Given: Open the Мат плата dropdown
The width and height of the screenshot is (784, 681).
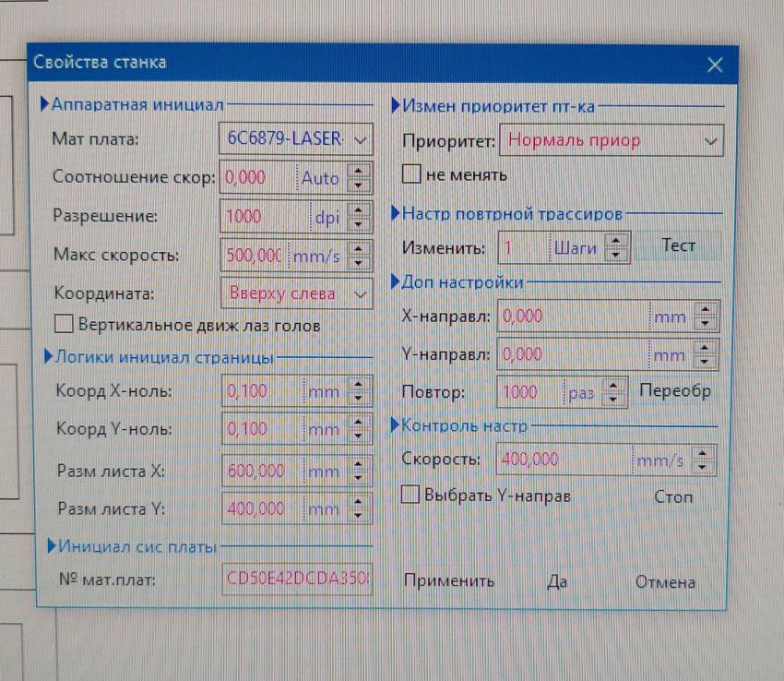Looking at the screenshot, I should (x=360, y=139).
